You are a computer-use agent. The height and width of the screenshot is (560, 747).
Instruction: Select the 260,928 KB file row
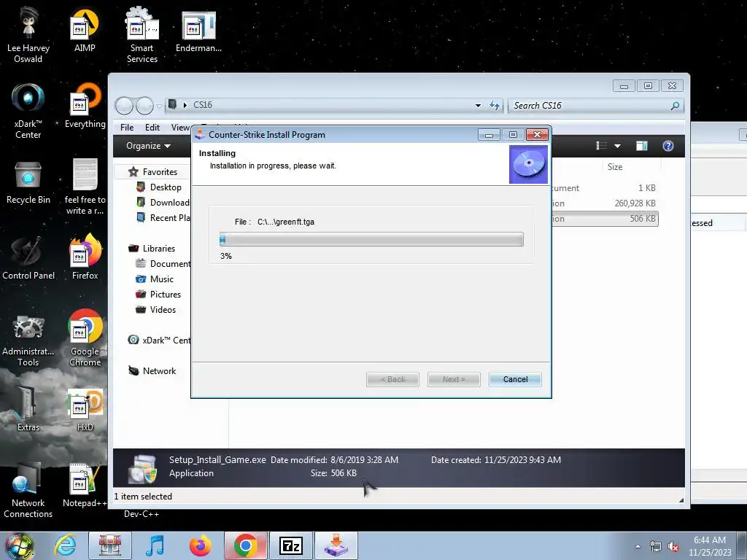[x=604, y=203]
